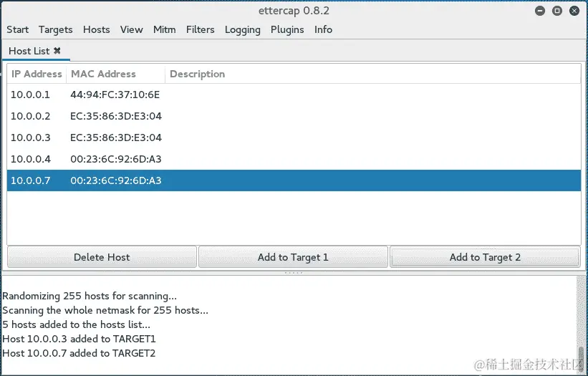The height and width of the screenshot is (376, 588).
Task: Sort by IP Address column header
Action: [x=37, y=74]
